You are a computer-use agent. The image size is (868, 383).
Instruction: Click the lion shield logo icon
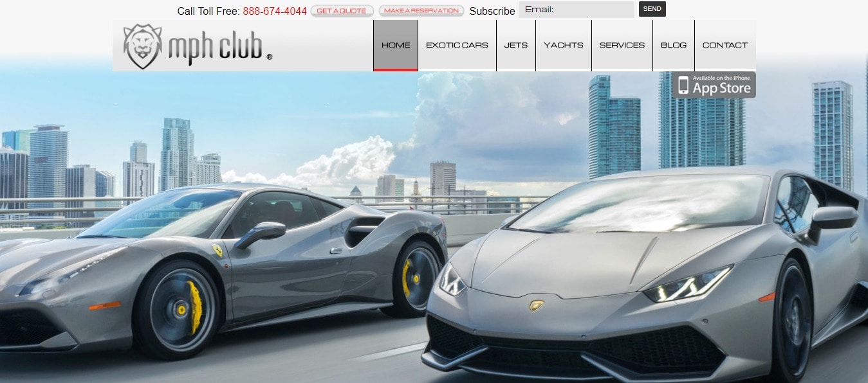(142, 46)
